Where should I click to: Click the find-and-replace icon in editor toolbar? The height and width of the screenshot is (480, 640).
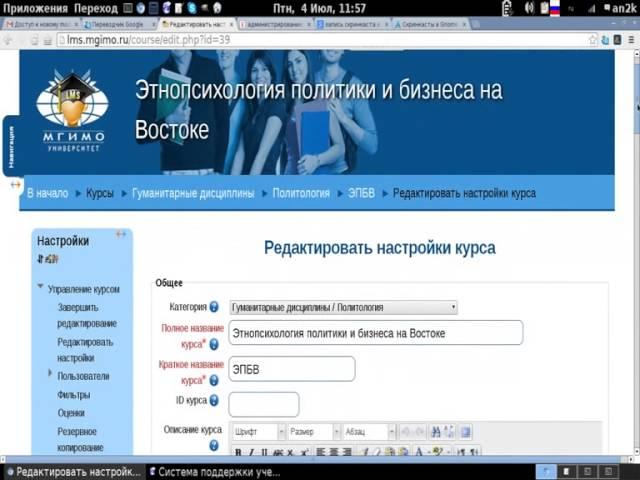coord(449,432)
